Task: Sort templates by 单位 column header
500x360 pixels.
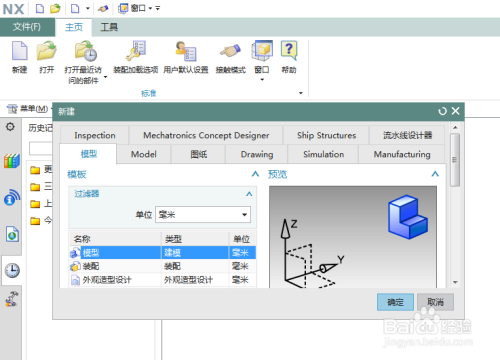Action: click(243, 239)
